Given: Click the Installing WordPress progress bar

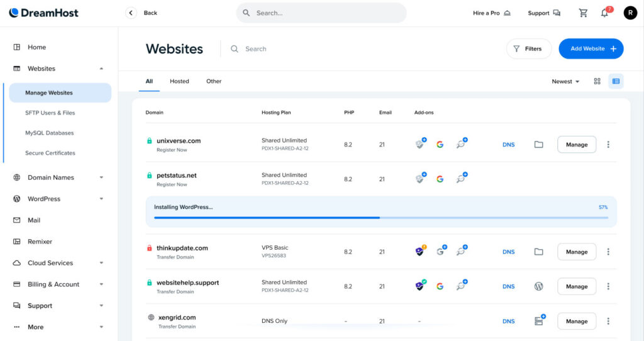Looking at the screenshot, I should [x=381, y=217].
